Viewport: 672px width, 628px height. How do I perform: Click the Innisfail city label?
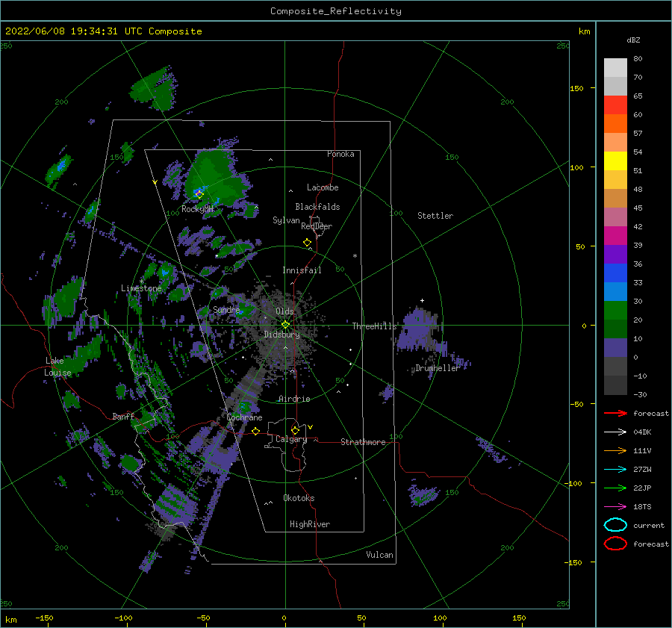click(x=302, y=270)
